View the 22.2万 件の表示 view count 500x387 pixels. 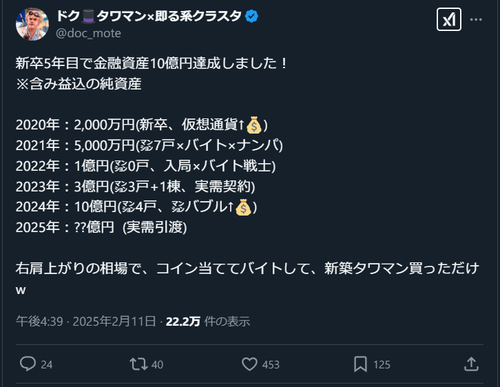[x=208, y=321]
